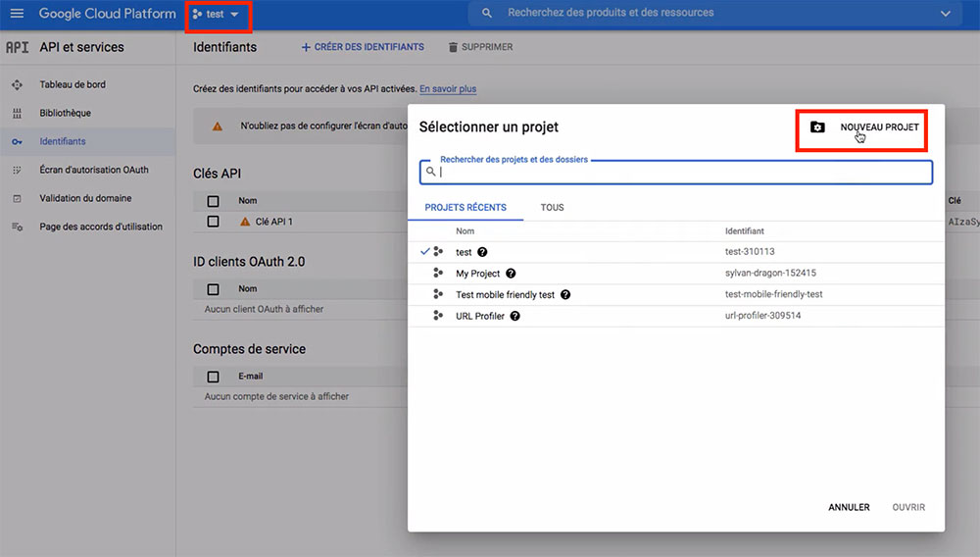Image resolution: width=980 pixels, height=557 pixels.
Task: Click the Google Cloud Platform logo text
Action: pyautogui.click(x=107, y=13)
